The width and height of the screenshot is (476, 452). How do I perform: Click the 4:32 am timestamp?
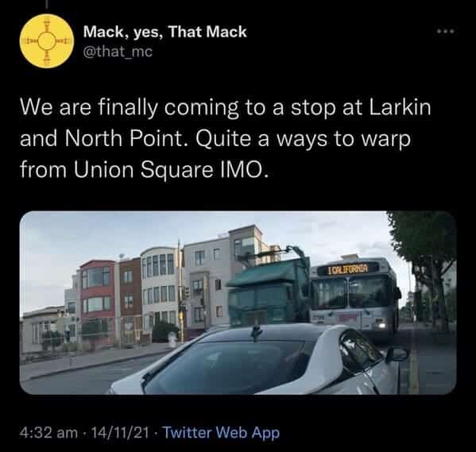[49, 433]
